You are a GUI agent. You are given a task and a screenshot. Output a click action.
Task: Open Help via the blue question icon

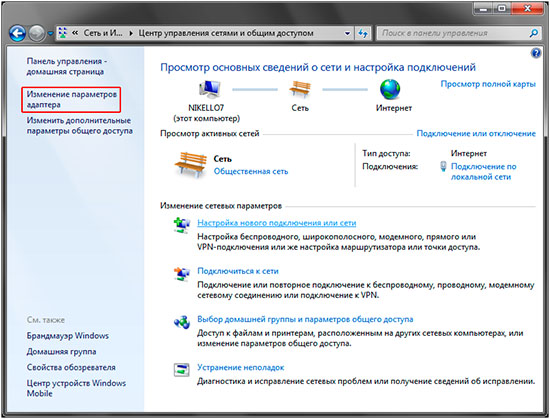(x=536, y=54)
